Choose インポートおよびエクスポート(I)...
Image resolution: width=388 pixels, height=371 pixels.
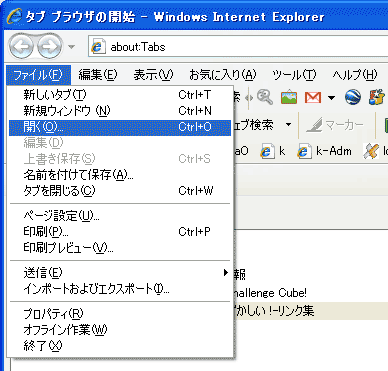pyautogui.click(x=120, y=289)
